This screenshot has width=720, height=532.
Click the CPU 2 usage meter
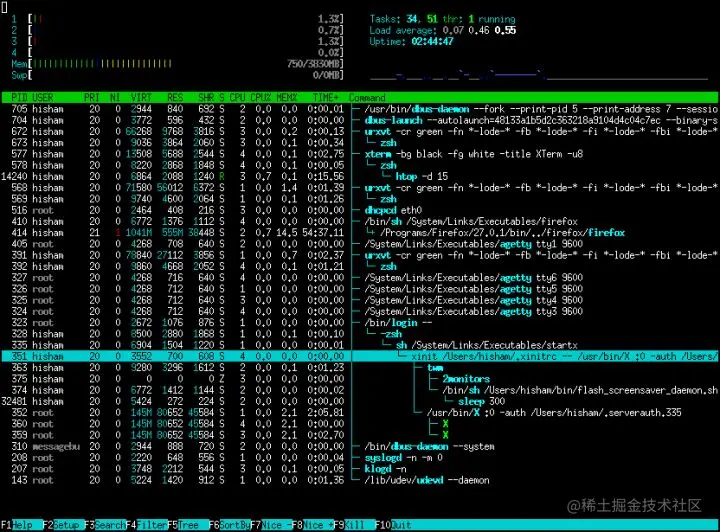click(178, 30)
